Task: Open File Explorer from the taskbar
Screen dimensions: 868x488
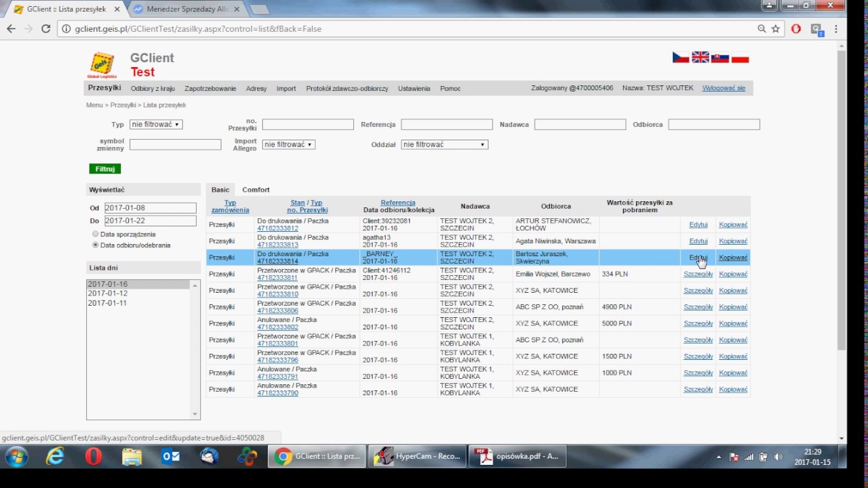Action: coord(132,457)
